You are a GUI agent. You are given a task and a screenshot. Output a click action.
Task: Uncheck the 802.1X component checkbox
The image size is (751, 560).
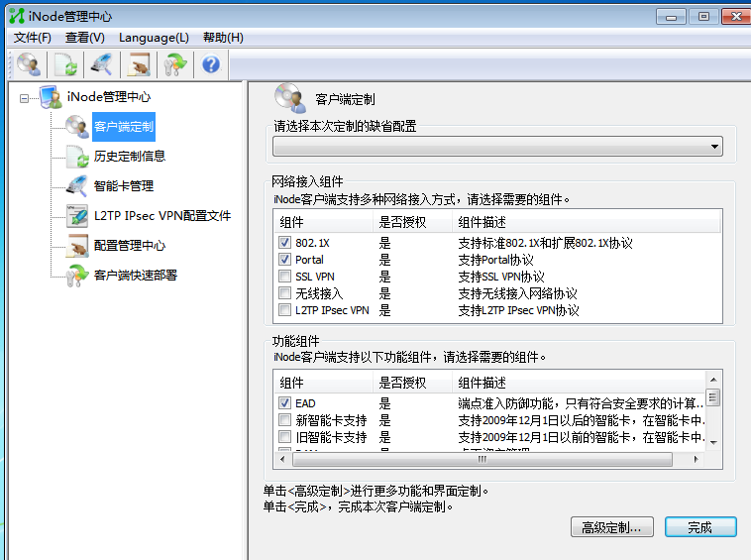(x=284, y=243)
